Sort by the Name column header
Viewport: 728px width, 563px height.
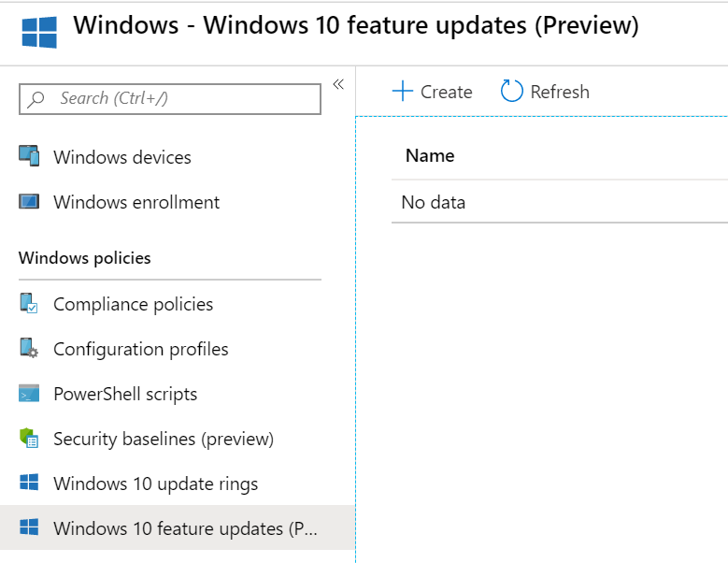430,156
